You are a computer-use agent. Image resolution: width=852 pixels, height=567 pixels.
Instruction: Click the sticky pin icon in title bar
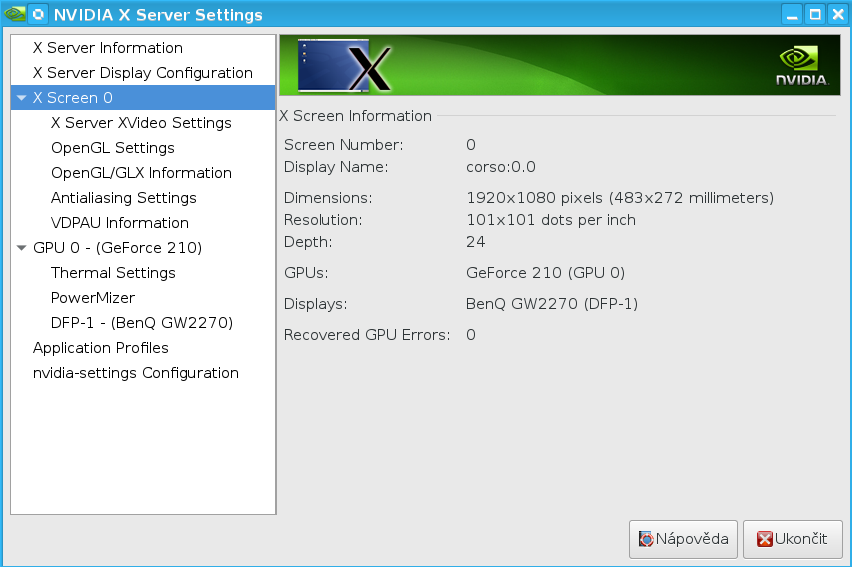pyautogui.click(x=39, y=14)
